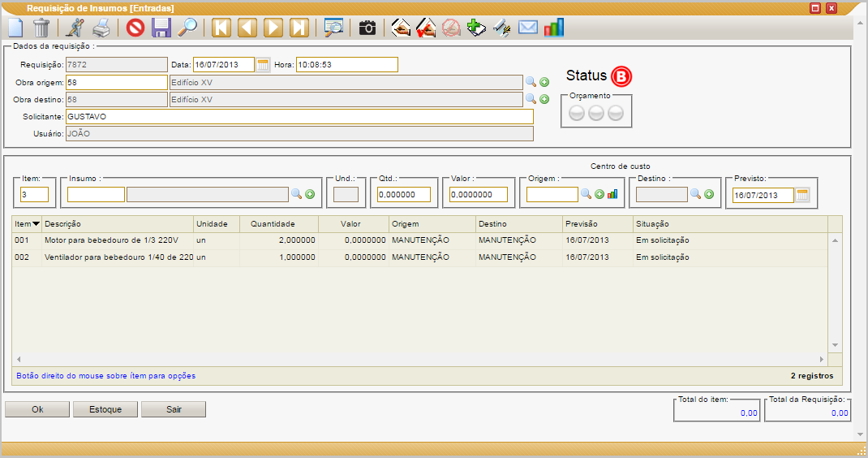Image resolution: width=868 pixels, height=458 pixels.
Task: Click the Estoque button
Action: [x=105, y=409]
